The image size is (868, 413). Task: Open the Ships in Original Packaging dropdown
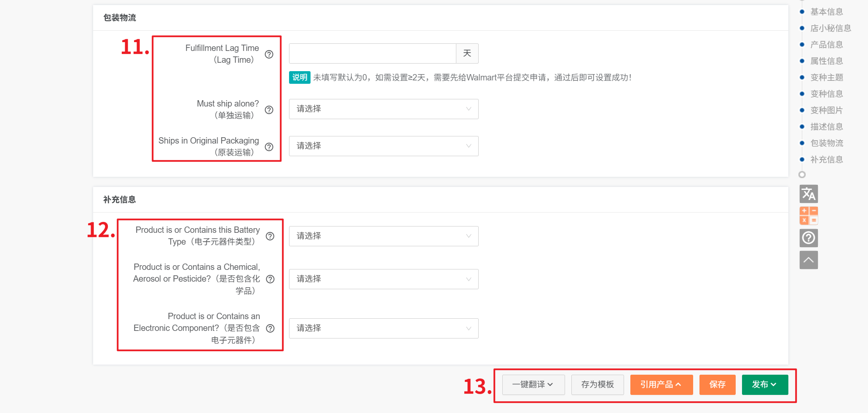click(383, 146)
